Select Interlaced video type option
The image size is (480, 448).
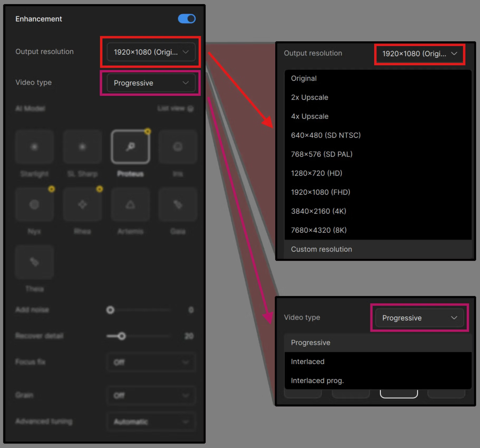click(308, 362)
